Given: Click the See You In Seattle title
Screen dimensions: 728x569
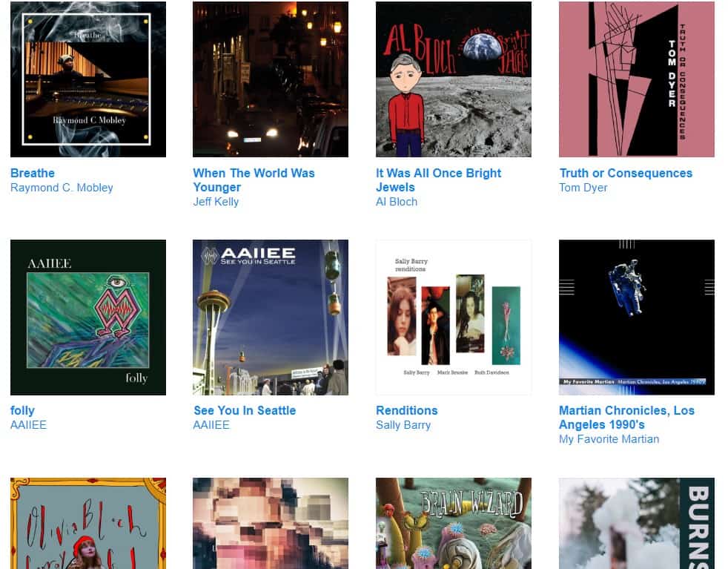Looking at the screenshot, I should 245,410.
